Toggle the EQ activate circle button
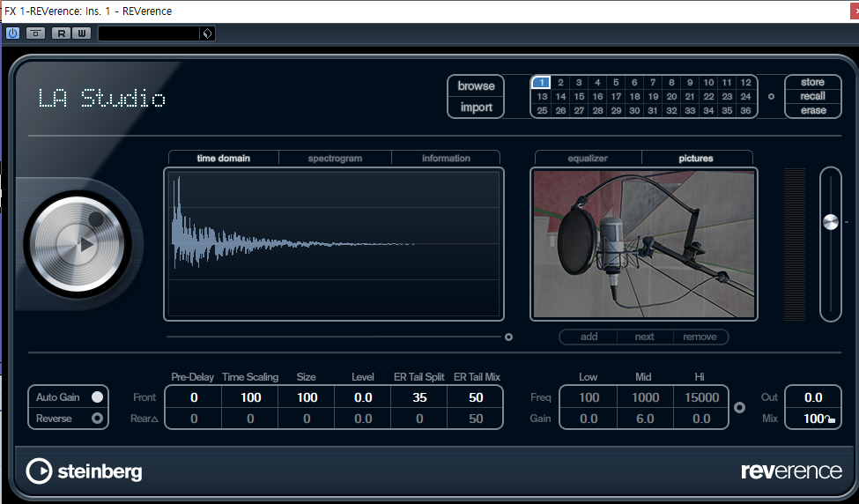The width and height of the screenshot is (859, 504). pyautogui.click(x=739, y=408)
